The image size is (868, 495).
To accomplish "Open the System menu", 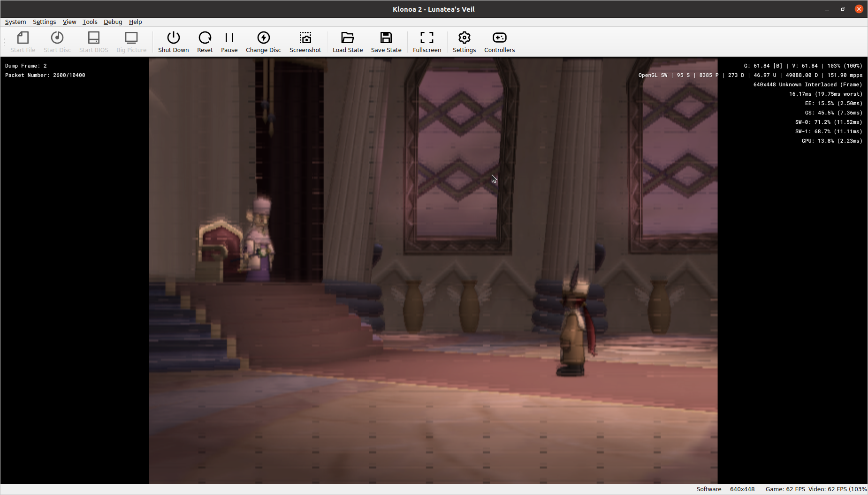I will click(x=15, y=22).
